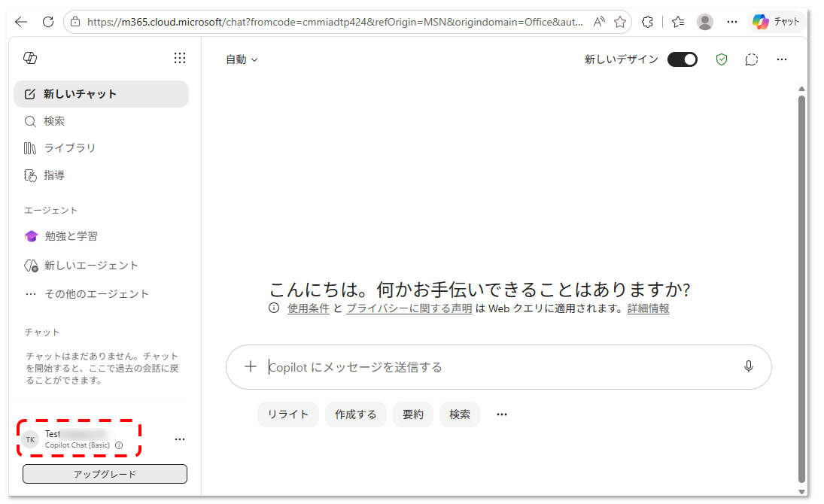Click info icon next to Copilot Chat (Basic)

(x=119, y=445)
